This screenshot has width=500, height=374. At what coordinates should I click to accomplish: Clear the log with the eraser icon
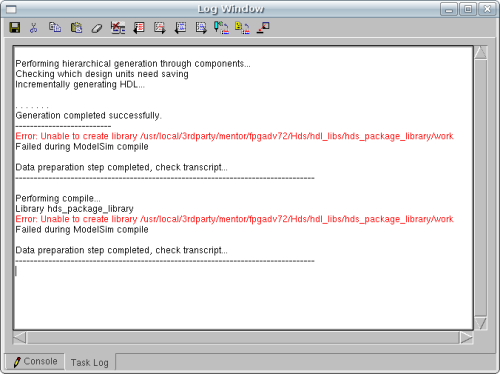pos(97,28)
